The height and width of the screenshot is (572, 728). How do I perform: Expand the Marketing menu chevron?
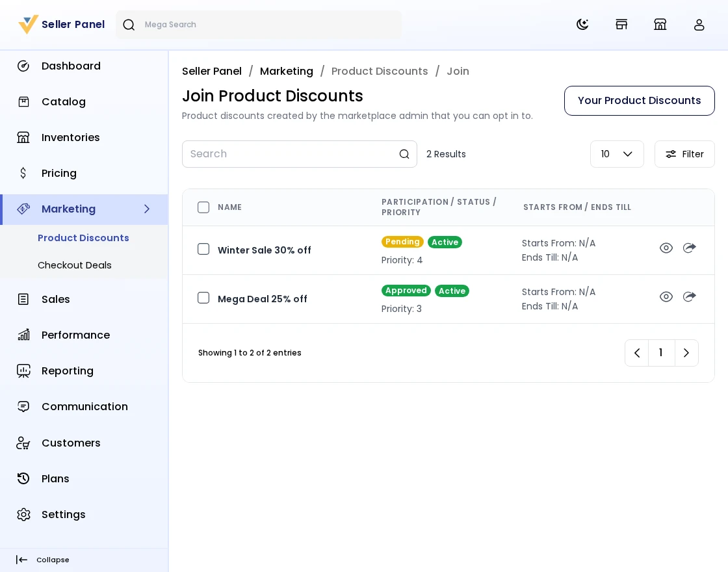click(147, 209)
